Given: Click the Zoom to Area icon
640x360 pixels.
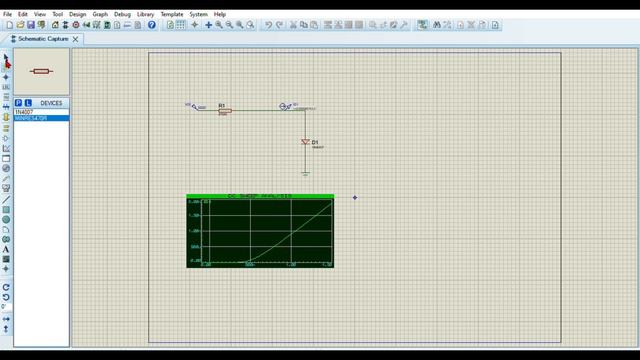Looking at the screenshot, I should [250, 25].
